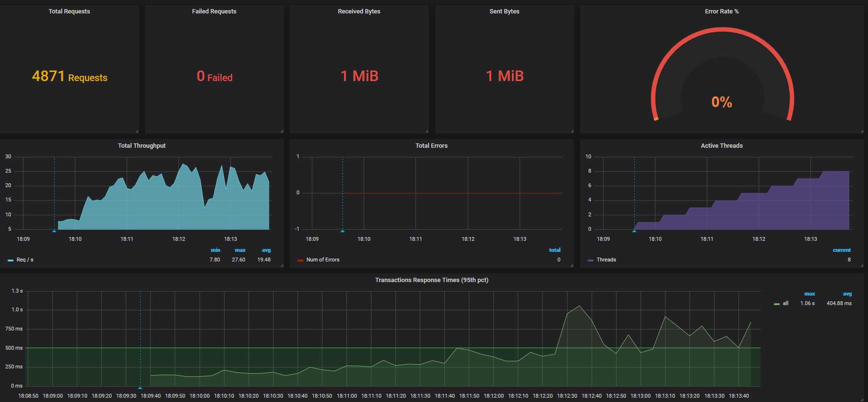
Task: Click the annotation marker on the Total Throughput graph
Action: tap(54, 231)
